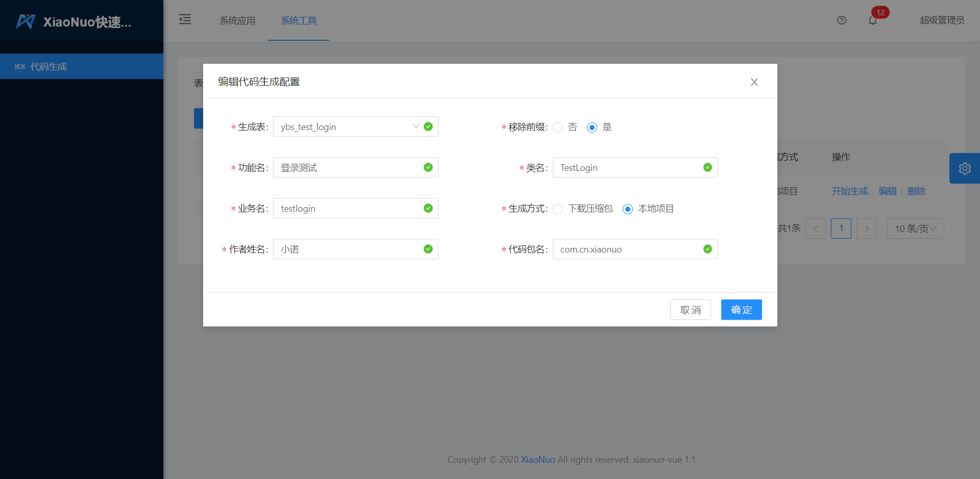Close the edit code generation dialog
Image resolution: width=980 pixels, height=479 pixels.
coord(754,82)
